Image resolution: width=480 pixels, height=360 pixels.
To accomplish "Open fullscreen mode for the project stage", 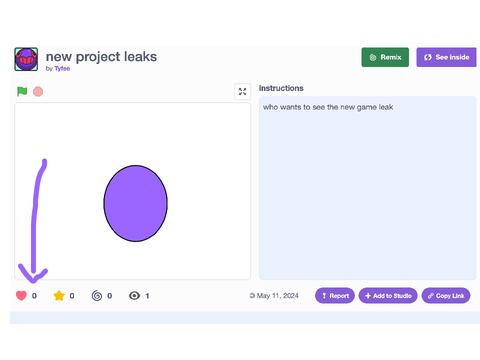I will [243, 92].
